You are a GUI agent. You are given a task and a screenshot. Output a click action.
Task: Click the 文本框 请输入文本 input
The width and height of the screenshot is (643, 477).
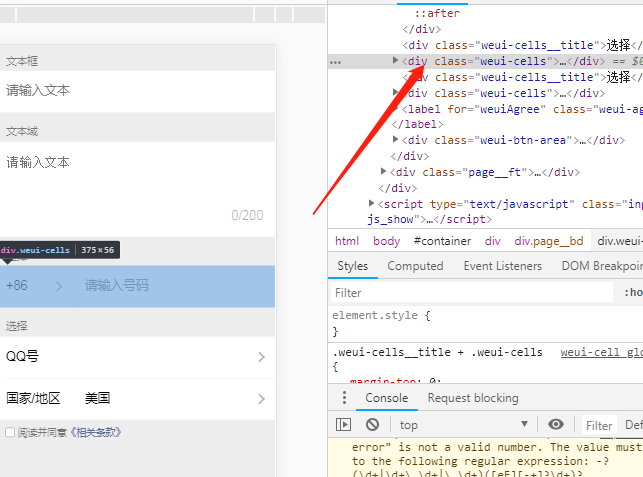(137, 91)
